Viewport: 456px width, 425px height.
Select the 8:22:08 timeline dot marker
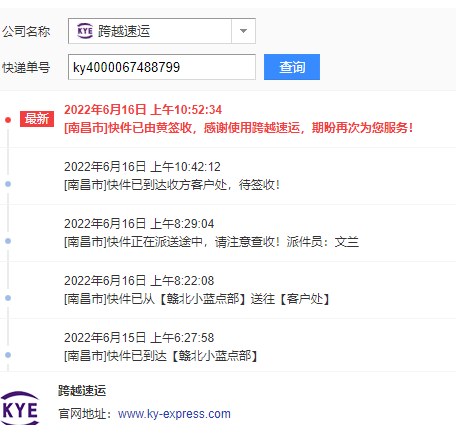pos(8,298)
